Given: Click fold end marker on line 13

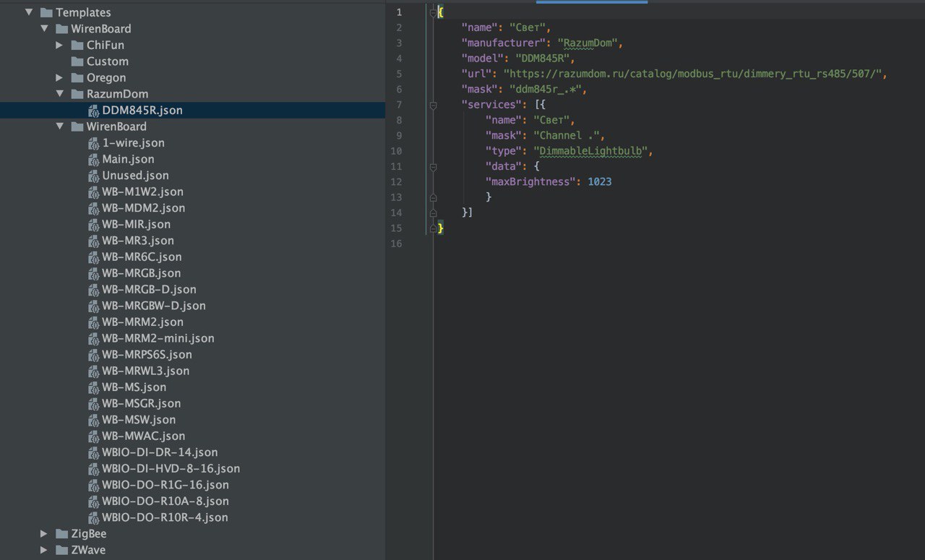Looking at the screenshot, I should click(x=433, y=197).
